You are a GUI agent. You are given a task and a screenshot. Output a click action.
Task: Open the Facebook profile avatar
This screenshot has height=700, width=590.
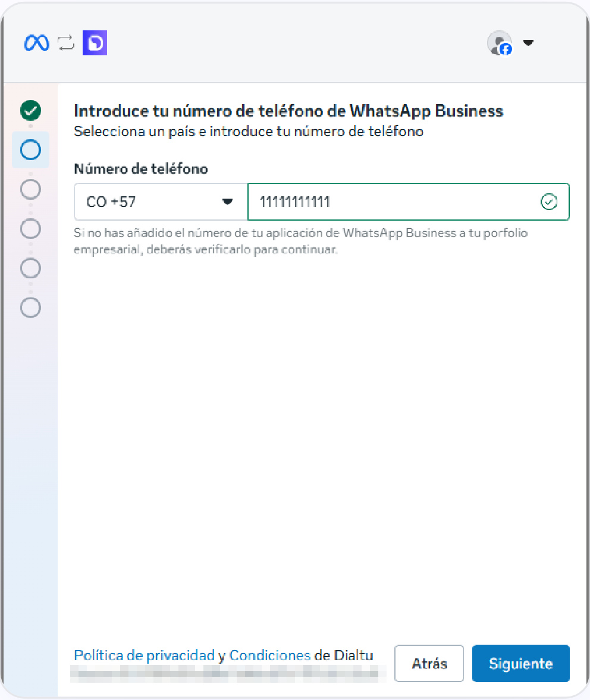[500, 43]
